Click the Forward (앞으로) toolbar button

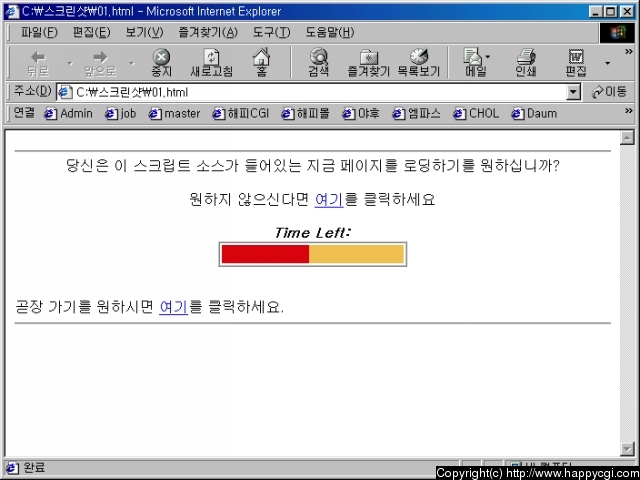[100, 63]
